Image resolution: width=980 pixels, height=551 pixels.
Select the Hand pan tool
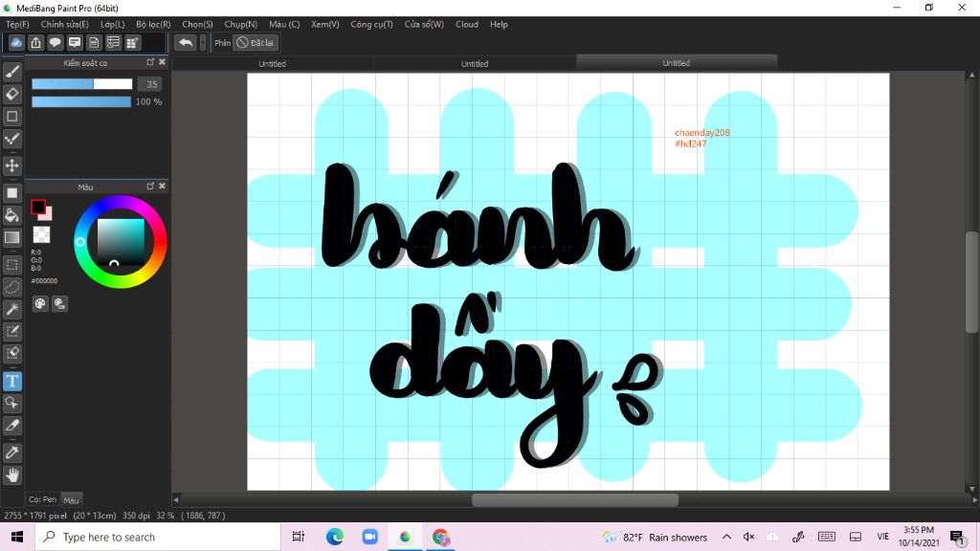point(11,475)
